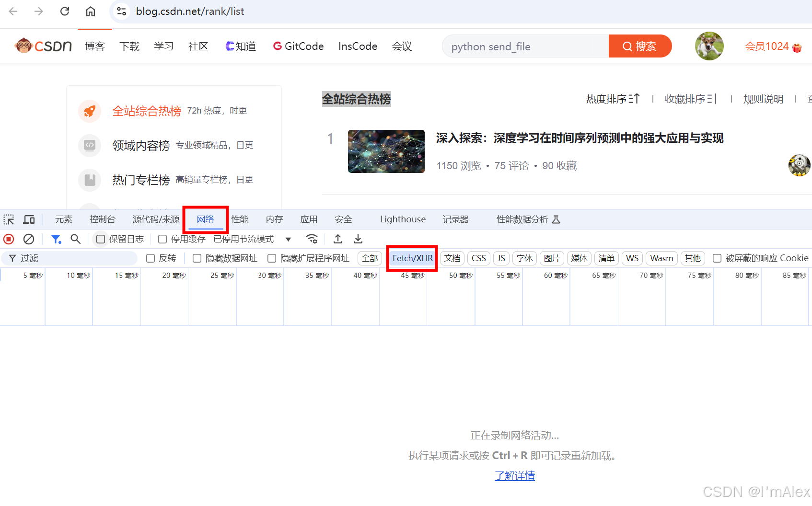Open the GitCode nav link
This screenshot has height=506, width=812.
point(298,46)
